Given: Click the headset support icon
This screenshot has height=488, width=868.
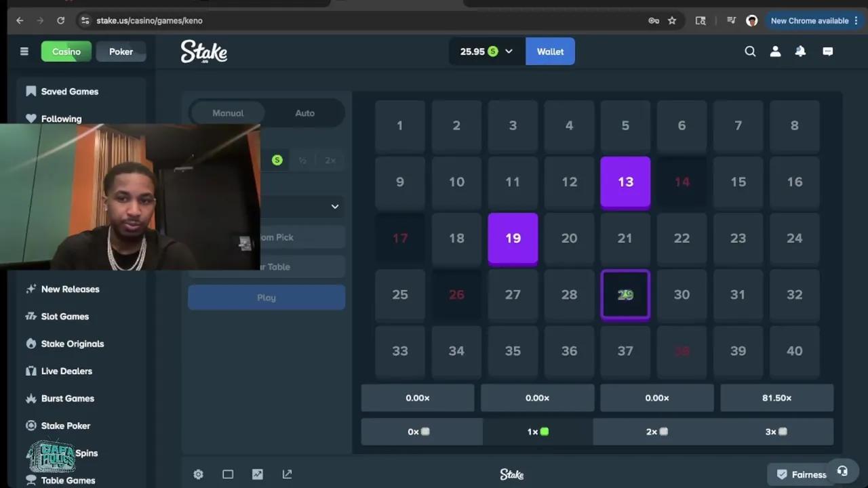Looking at the screenshot, I should pos(842,471).
